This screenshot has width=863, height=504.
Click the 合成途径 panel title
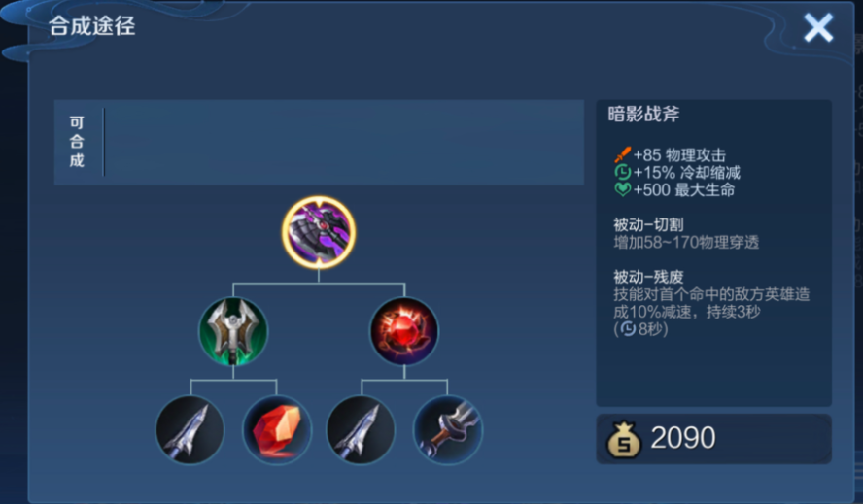[92, 26]
